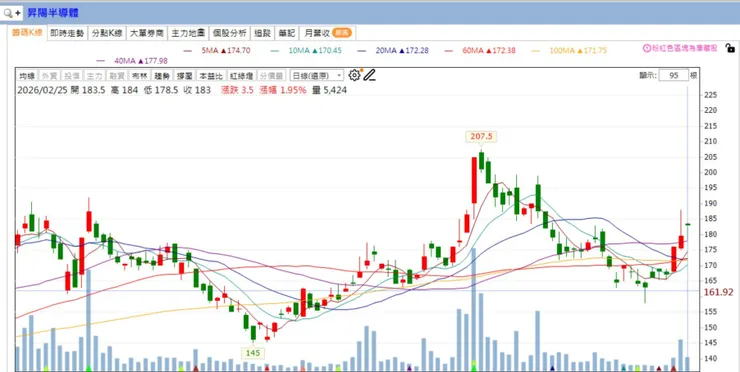
Task: Switch to the 即時走勢 tab
Action: coord(67,33)
